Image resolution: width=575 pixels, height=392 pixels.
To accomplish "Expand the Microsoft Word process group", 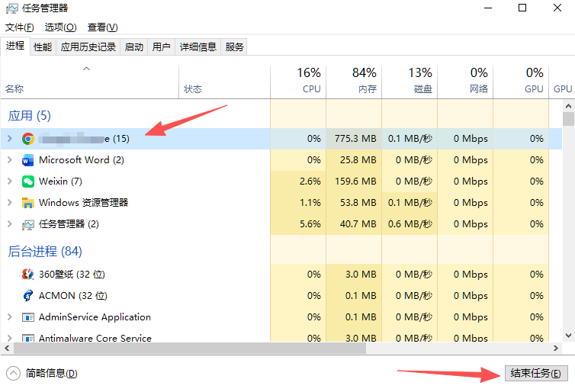I will (x=10, y=160).
